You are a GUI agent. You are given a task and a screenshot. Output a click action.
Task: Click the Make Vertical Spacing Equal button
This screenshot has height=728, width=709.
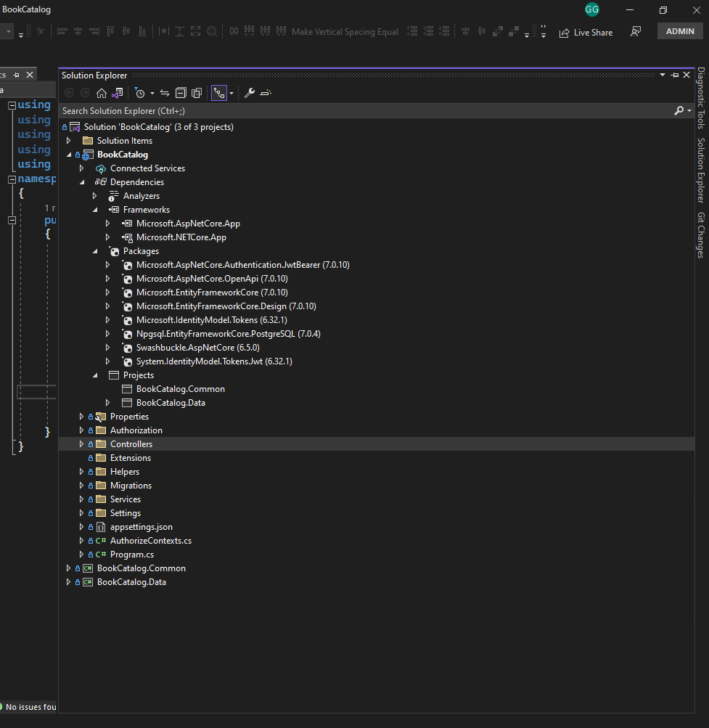click(x=345, y=31)
